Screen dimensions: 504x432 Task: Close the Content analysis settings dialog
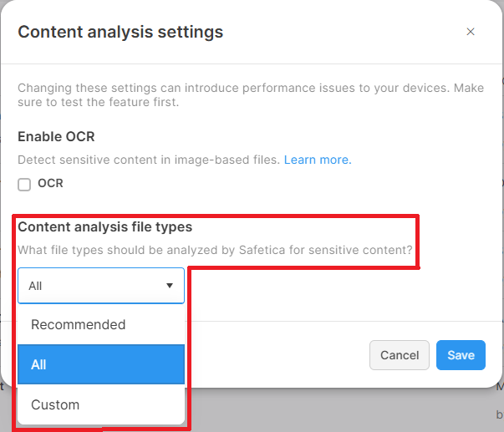click(471, 33)
